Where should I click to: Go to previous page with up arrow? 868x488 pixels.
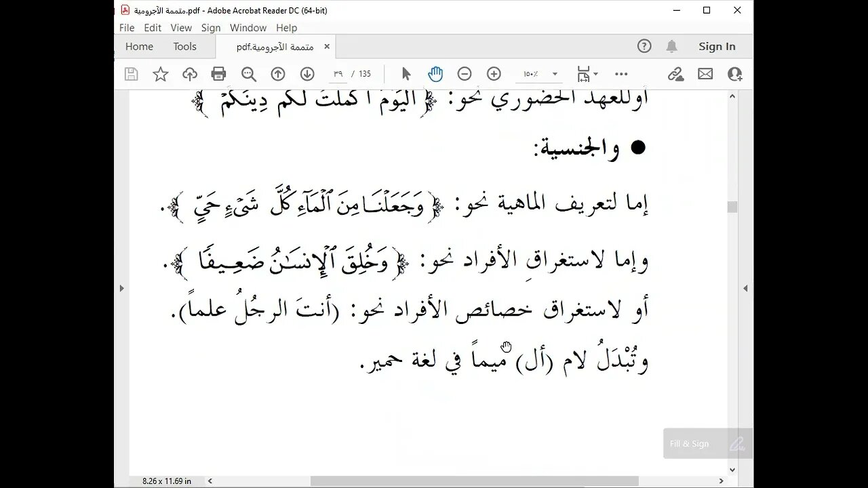tap(277, 74)
